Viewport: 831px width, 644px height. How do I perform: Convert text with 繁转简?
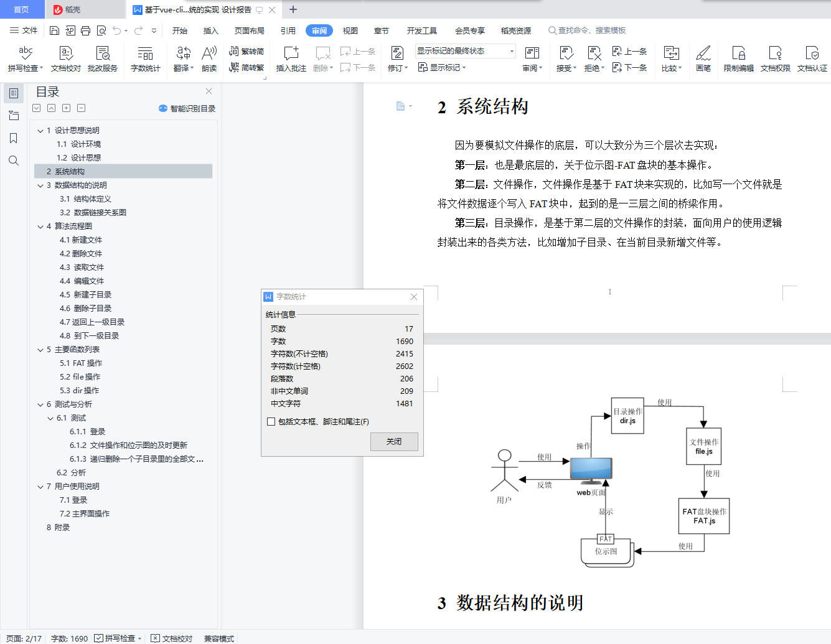click(x=246, y=51)
